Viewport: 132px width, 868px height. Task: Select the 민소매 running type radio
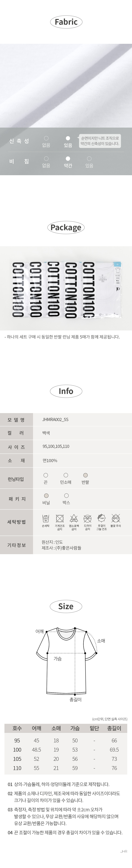point(66,475)
